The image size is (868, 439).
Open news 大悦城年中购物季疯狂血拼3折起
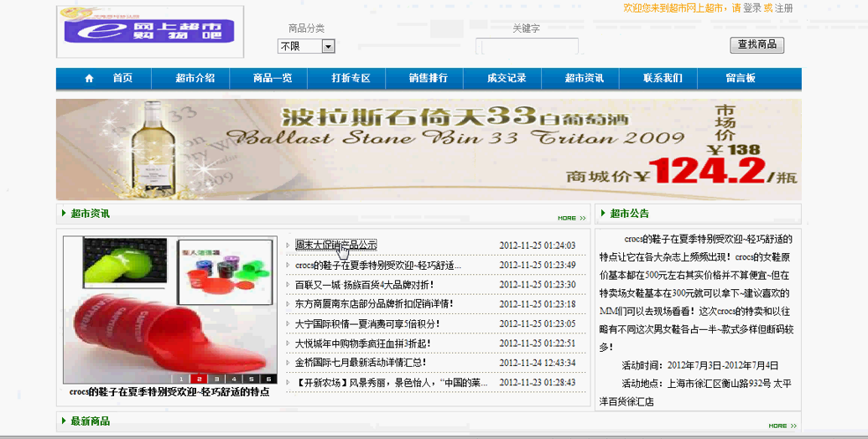(x=363, y=343)
